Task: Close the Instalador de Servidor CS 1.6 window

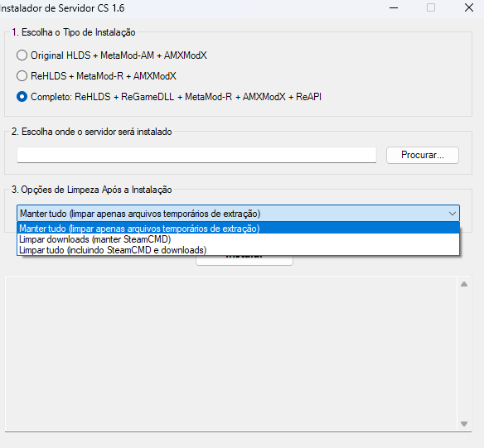Action: [469, 7]
